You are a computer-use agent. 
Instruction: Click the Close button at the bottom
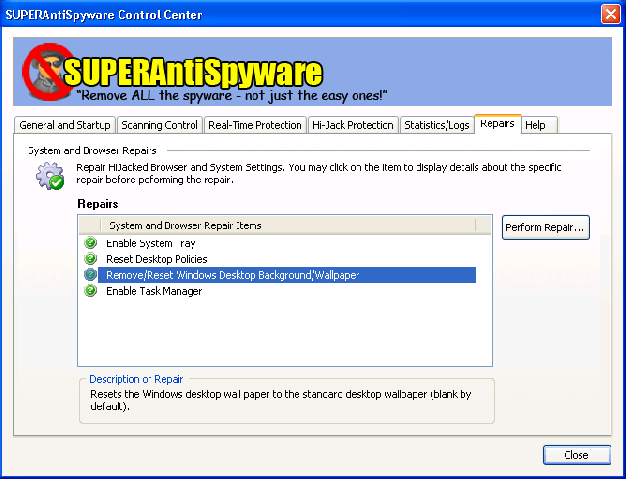(576, 455)
